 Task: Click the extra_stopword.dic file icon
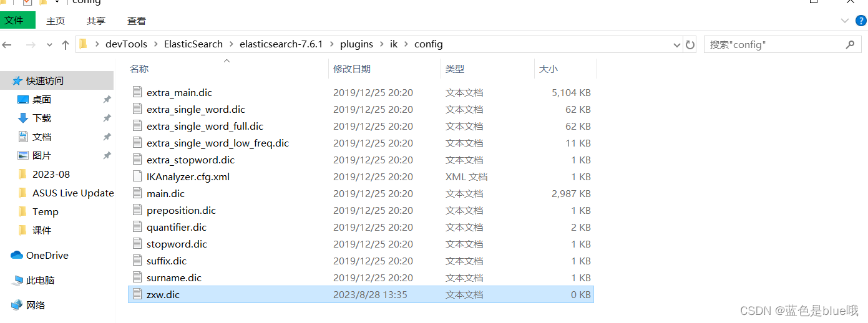point(138,160)
